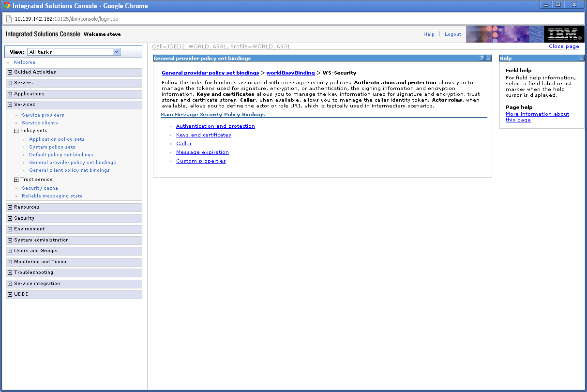Open the Custom properties link
This screenshot has width=587, height=392.
pyautogui.click(x=201, y=161)
